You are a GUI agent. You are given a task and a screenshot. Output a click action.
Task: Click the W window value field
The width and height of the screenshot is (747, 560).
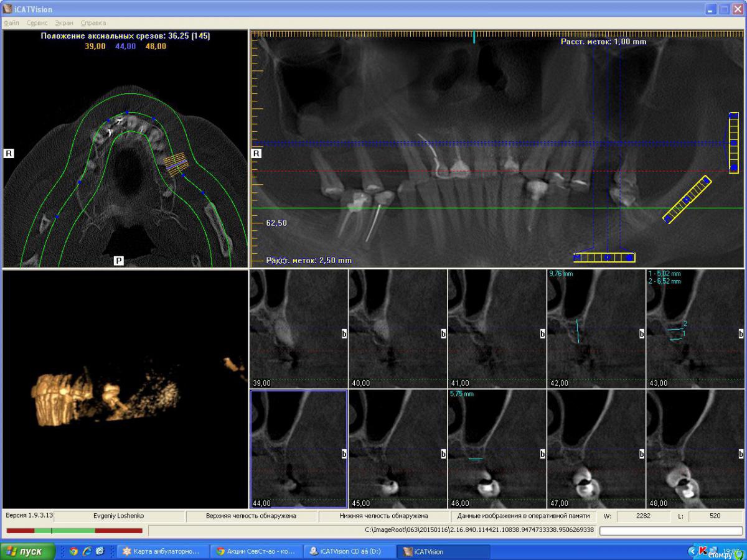tap(644, 516)
